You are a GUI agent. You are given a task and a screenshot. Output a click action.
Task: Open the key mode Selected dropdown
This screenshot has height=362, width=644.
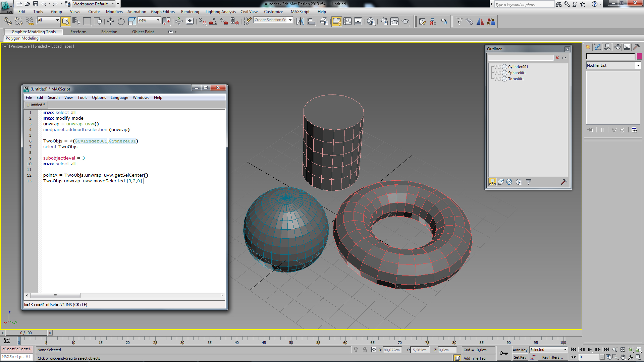click(x=548, y=350)
